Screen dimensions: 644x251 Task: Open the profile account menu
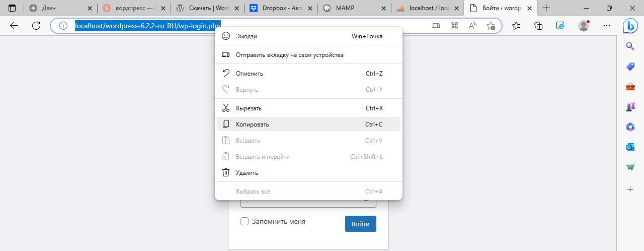coord(584,26)
